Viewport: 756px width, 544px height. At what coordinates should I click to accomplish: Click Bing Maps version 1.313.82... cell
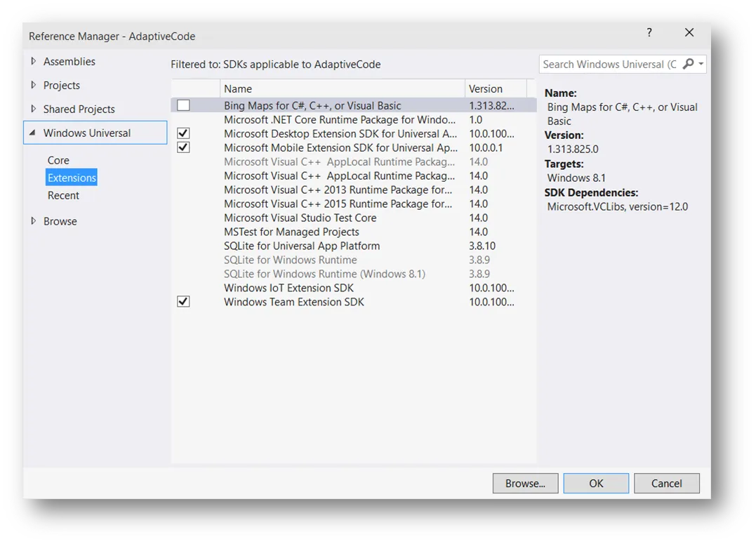click(491, 105)
